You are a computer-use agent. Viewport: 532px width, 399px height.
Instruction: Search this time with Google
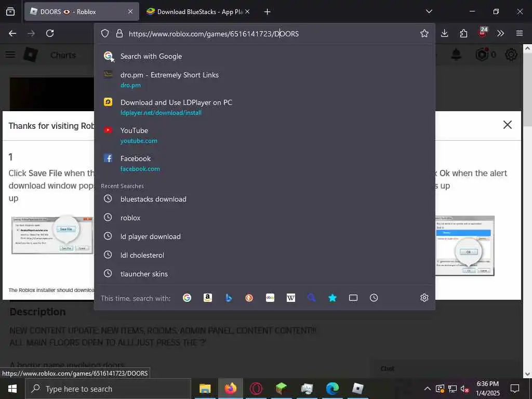point(187,298)
